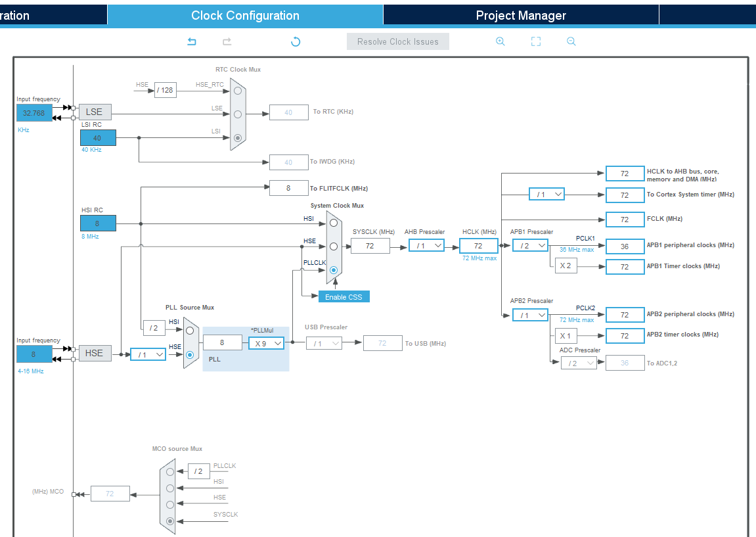
Task: Open the Clock Configuration tab
Action: [245, 14]
